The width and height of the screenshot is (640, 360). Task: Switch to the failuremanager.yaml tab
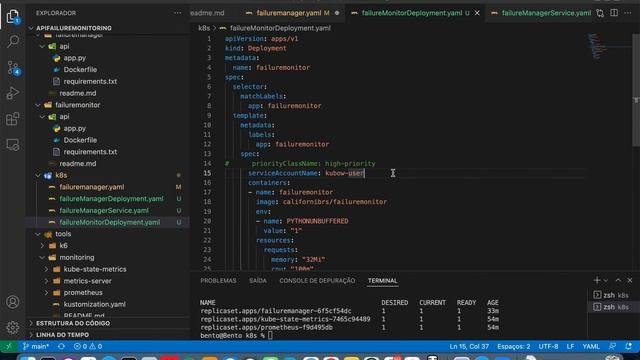click(292, 13)
